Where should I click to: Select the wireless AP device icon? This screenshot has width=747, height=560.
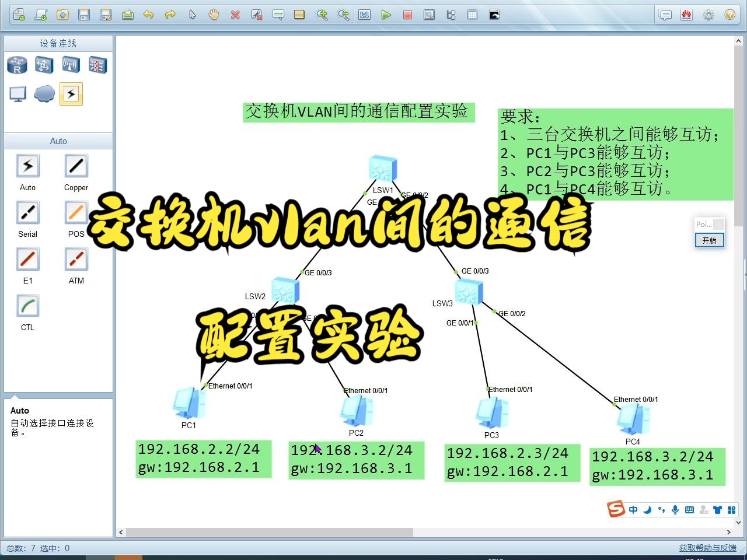71,65
